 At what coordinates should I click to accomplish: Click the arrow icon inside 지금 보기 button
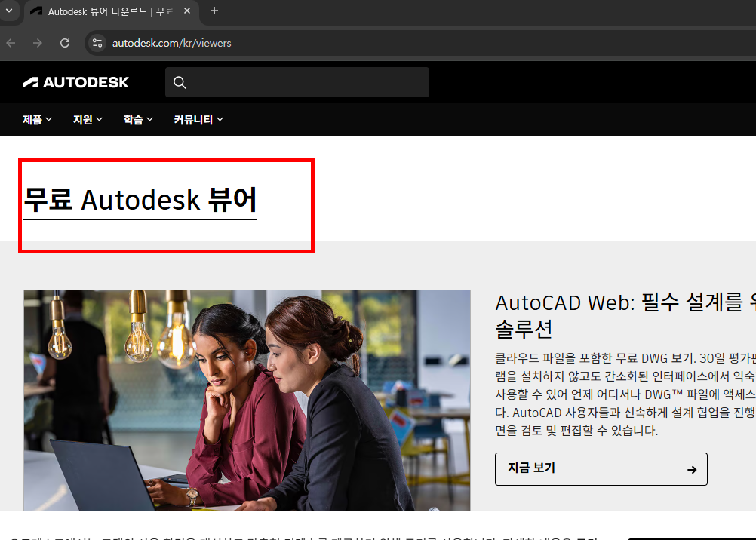691,468
